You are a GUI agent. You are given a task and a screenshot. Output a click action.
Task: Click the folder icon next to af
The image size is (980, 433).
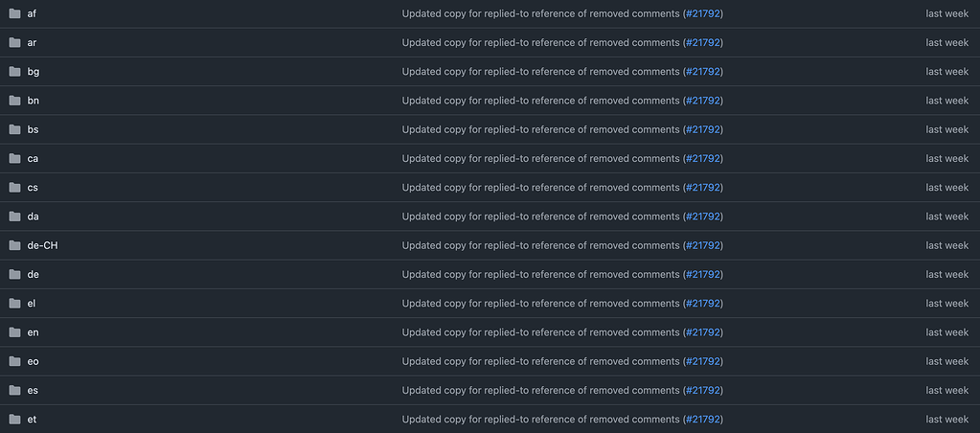[x=14, y=13]
